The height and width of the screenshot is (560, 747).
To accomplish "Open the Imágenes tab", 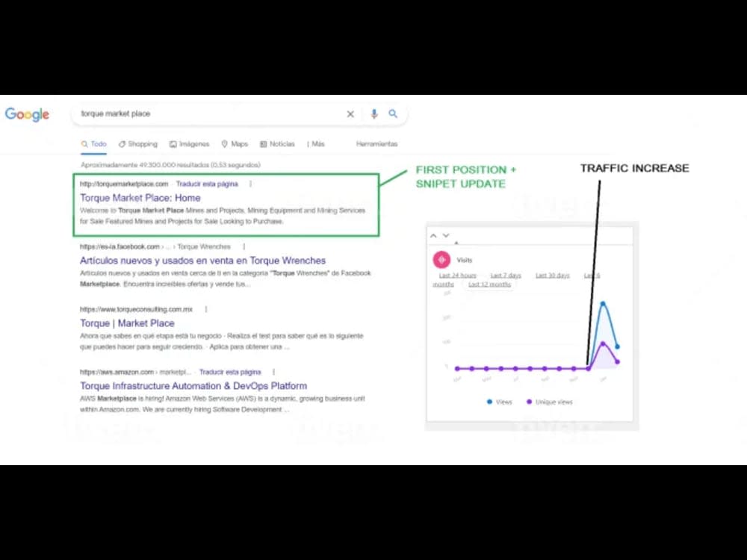I will [189, 144].
